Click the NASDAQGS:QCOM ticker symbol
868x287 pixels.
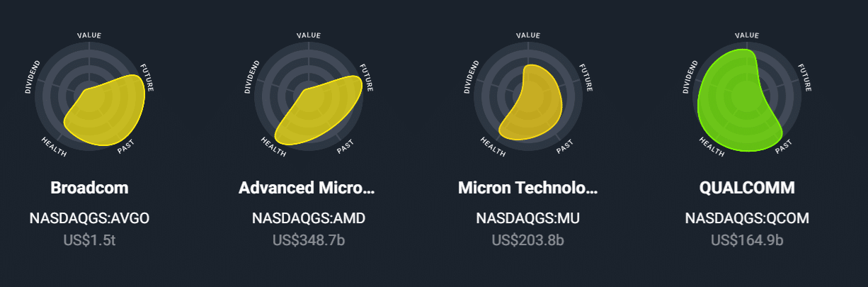coord(747,219)
